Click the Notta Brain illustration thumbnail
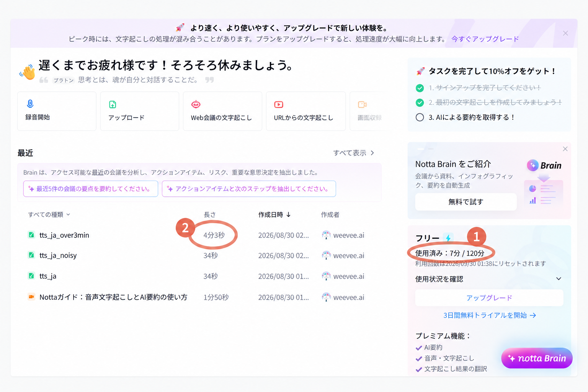 [x=544, y=191]
